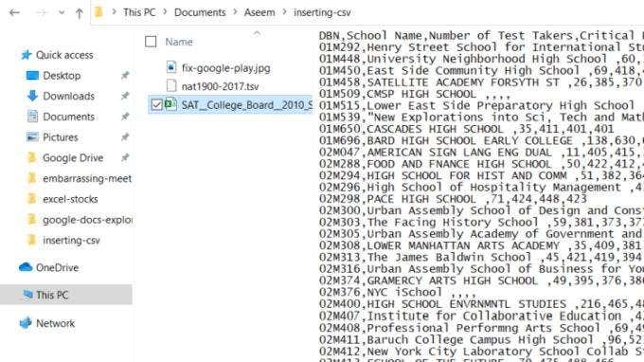Viewport: 644px width, 362px height.
Task: Select file name fix-google-play.jpg
Action: click(226, 68)
